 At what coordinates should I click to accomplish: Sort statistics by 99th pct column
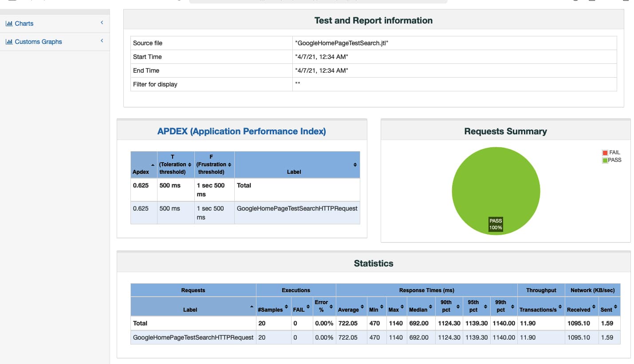point(512,306)
